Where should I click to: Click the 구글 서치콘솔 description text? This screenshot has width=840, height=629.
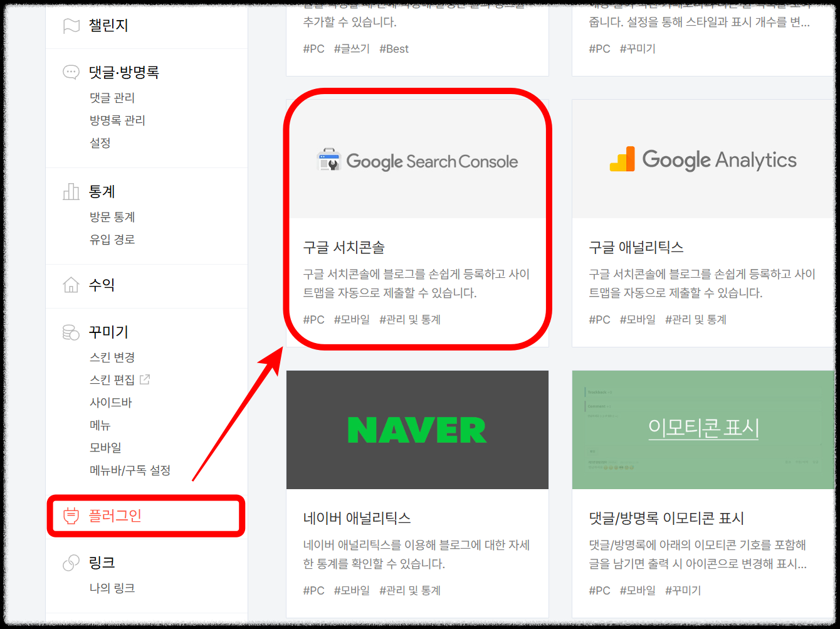click(417, 283)
